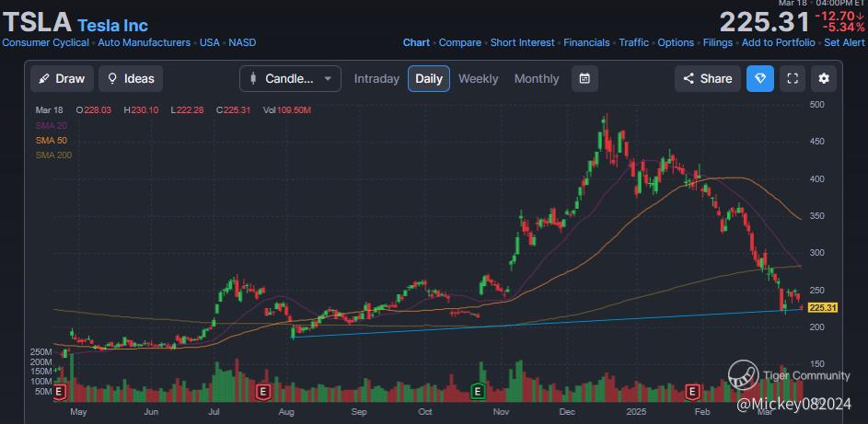This screenshot has width=868, height=424.
Task: Click the Share button
Action: [x=707, y=79]
